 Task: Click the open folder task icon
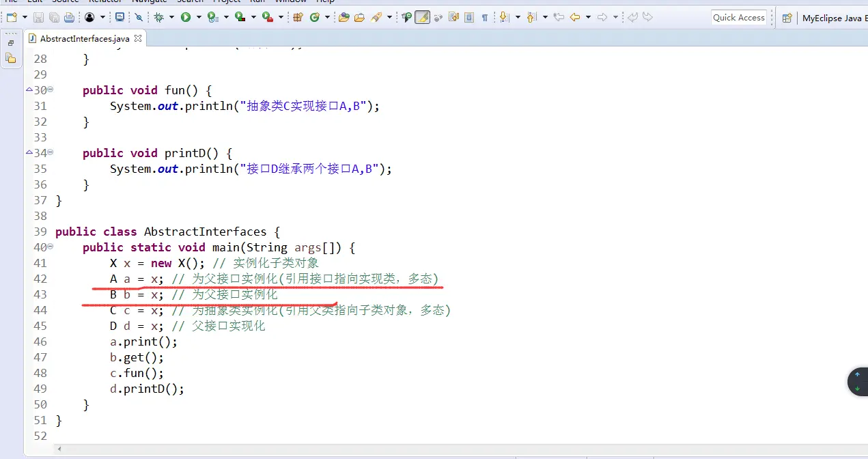point(359,17)
